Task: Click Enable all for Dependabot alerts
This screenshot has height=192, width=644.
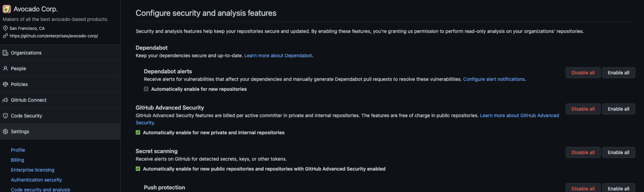Action: pyautogui.click(x=618, y=72)
